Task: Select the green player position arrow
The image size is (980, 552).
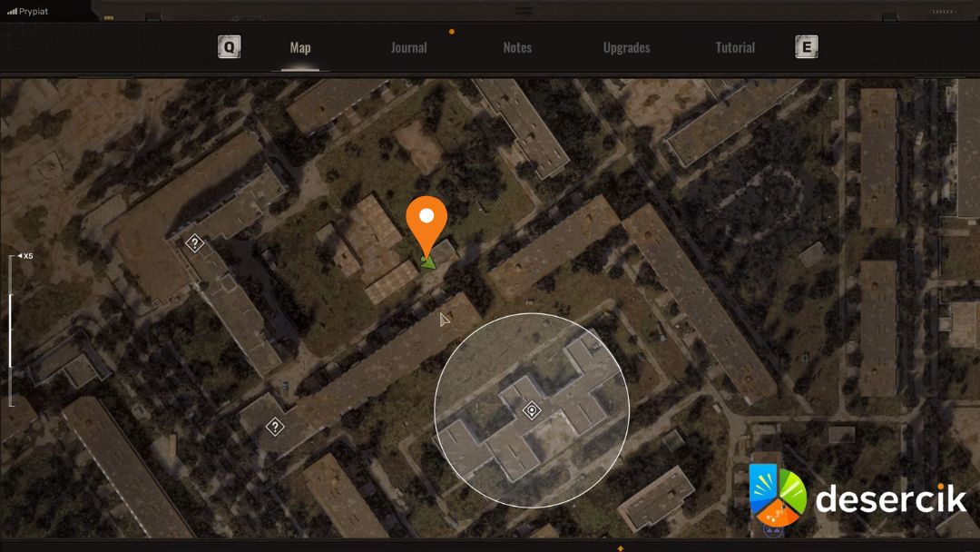Action: (x=428, y=262)
